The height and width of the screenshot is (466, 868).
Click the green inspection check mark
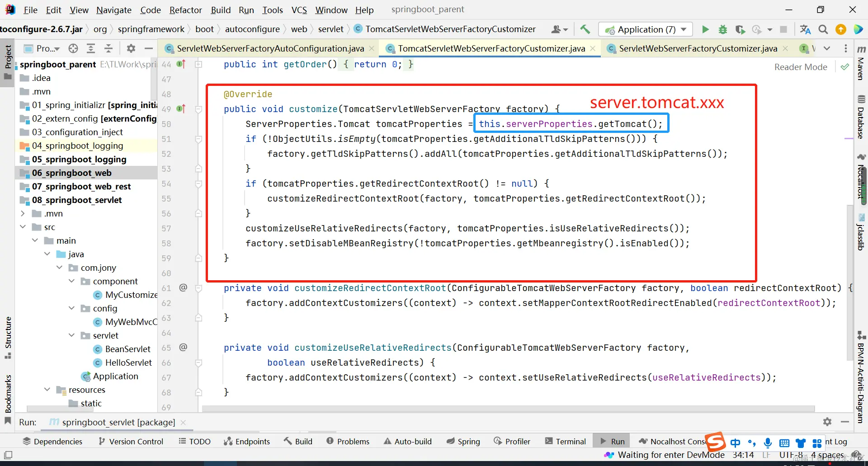pyautogui.click(x=844, y=67)
